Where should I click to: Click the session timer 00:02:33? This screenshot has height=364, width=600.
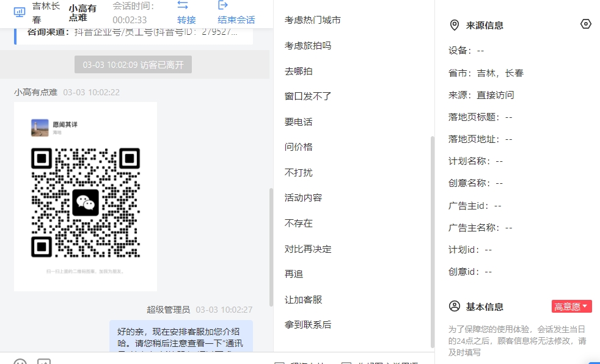coord(130,20)
